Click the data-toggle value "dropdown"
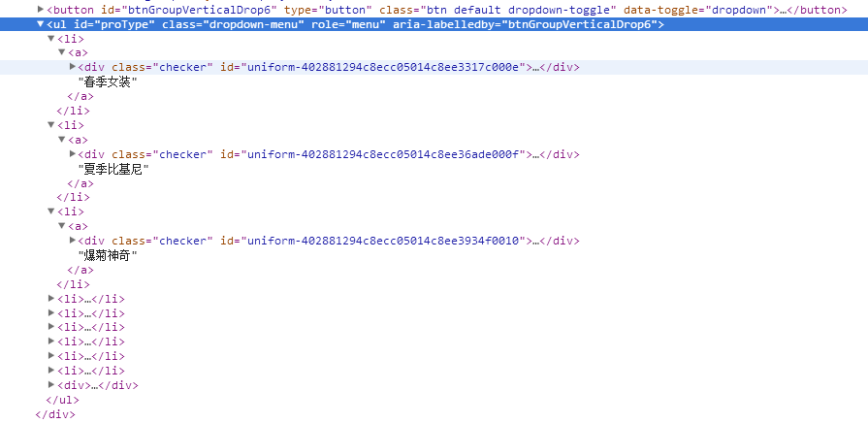Viewport: 868px width, 423px height. coord(740,10)
